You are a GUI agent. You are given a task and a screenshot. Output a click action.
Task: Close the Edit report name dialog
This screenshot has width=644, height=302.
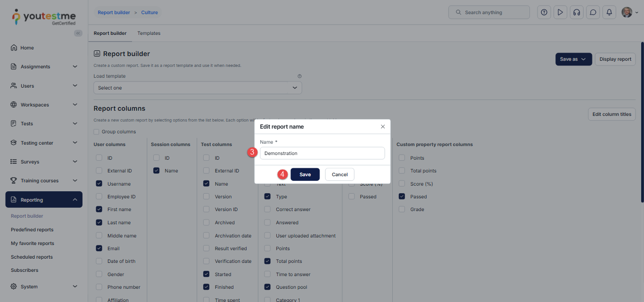[x=382, y=127]
